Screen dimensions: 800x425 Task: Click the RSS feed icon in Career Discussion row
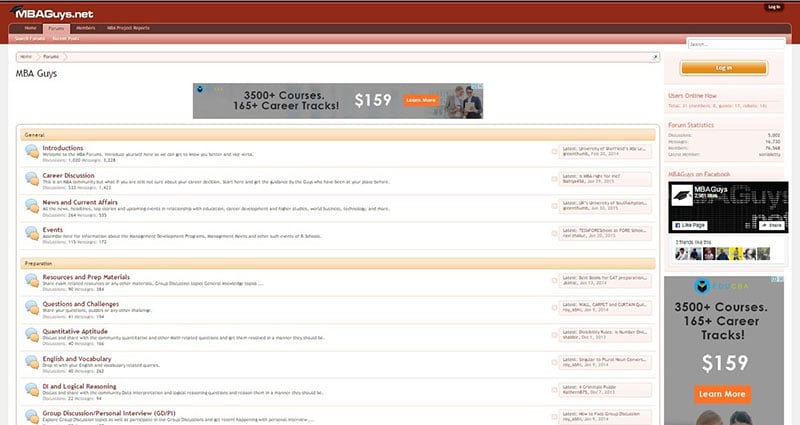[554, 179]
